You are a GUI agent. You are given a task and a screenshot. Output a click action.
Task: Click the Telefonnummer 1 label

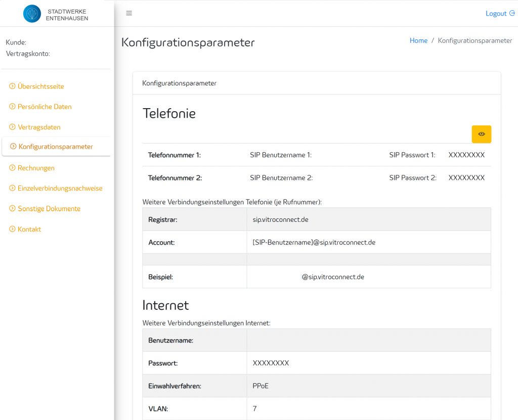click(x=175, y=155)
